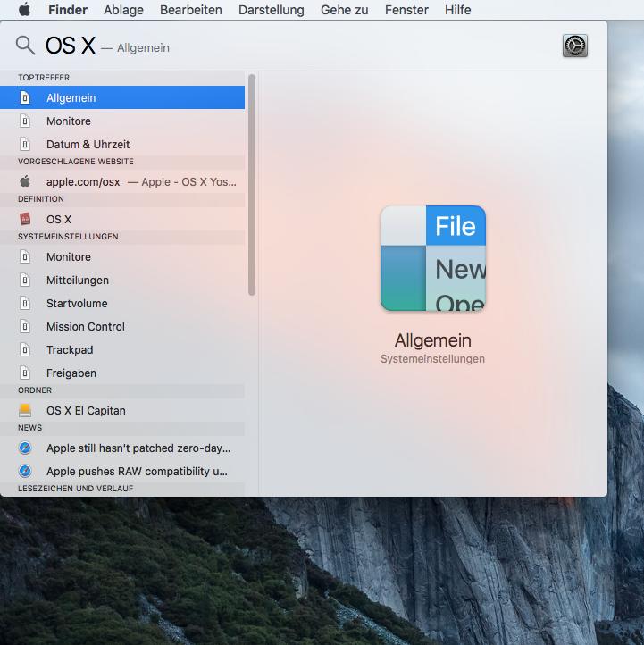The height and width of the screenshot is (645, 644).
Task: Select the Mission Control result
Action: click(x=122, y=327)
